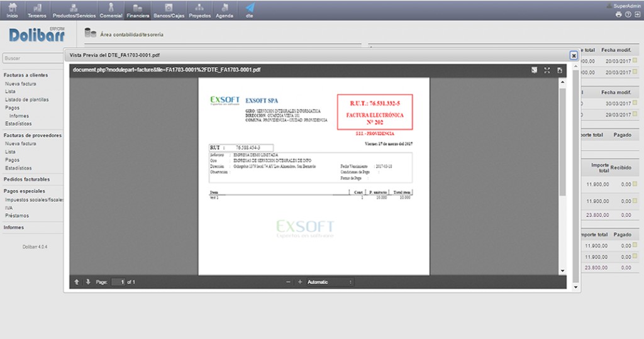Image resolution: width=644 pixels, height=339 pixels.
Task: Open the Agenda menu
Action: click(x=225, y=10)
